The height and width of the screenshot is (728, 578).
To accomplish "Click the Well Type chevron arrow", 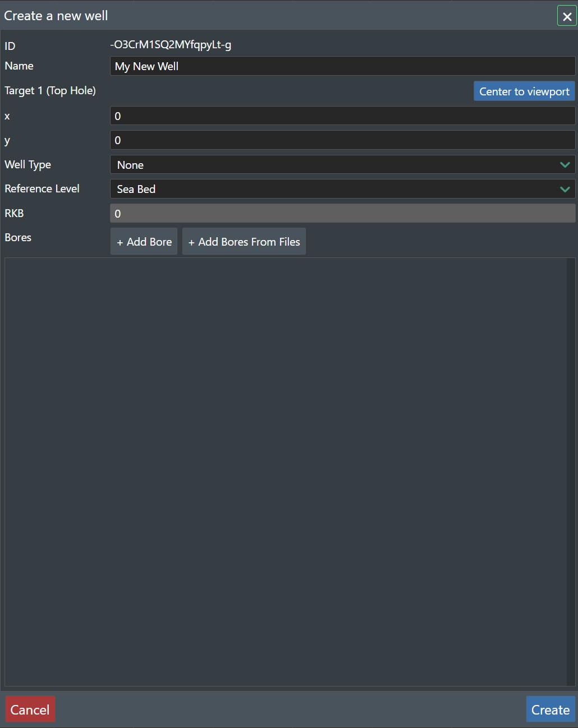I will 565,165.
